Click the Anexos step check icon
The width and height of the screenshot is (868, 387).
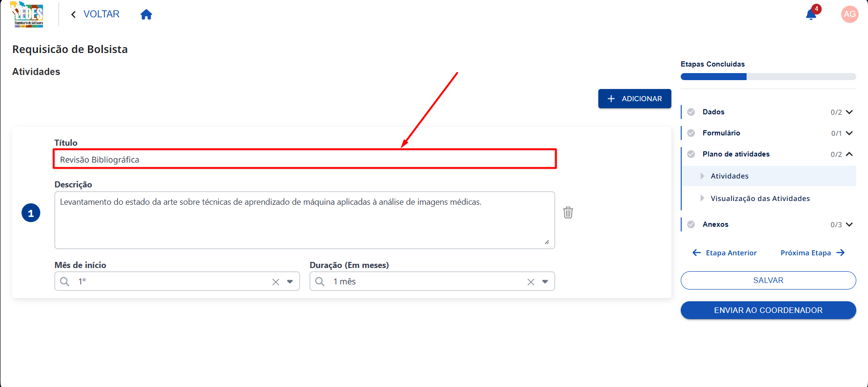point(691,224)
